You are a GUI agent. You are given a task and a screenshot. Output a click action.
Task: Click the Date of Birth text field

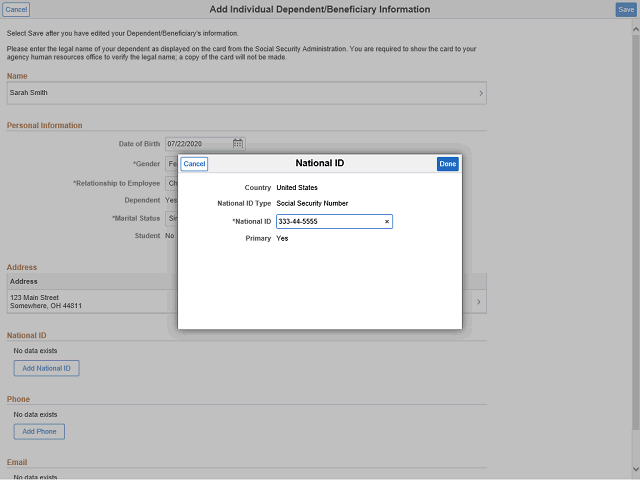coord(198,144)
